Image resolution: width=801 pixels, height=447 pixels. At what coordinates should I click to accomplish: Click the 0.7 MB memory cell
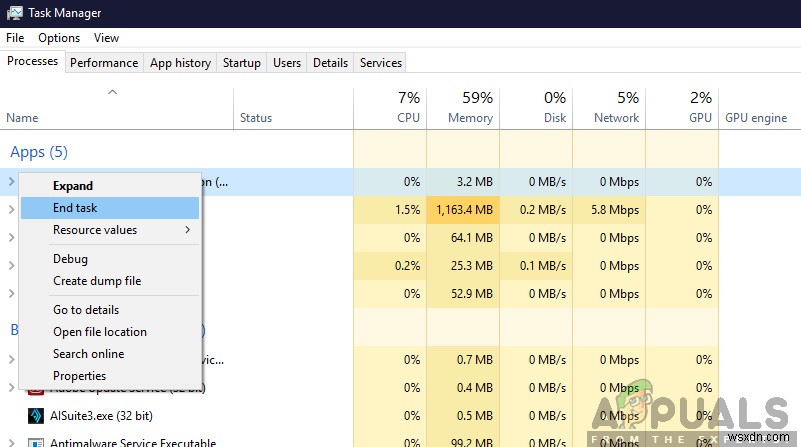click(x=463, y=360)
